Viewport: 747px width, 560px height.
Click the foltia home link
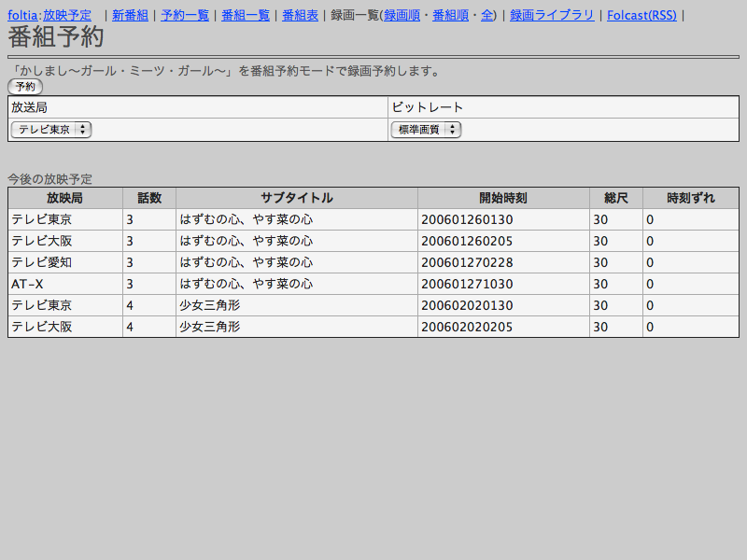pyautogui.click(x=22, y=15)
